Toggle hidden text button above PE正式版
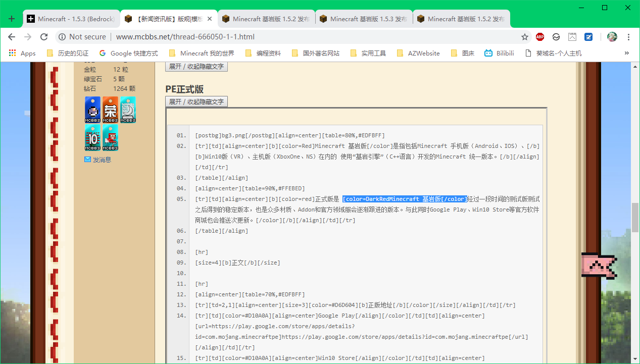 [196, 66]
